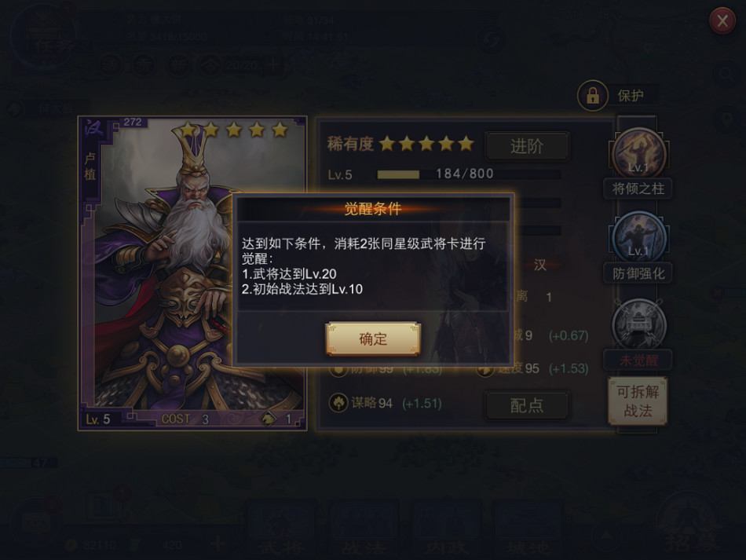Confirm the awakening conditions with 确定
The height and width of the screenshot is (560, 746).
[x=372, y=339]
